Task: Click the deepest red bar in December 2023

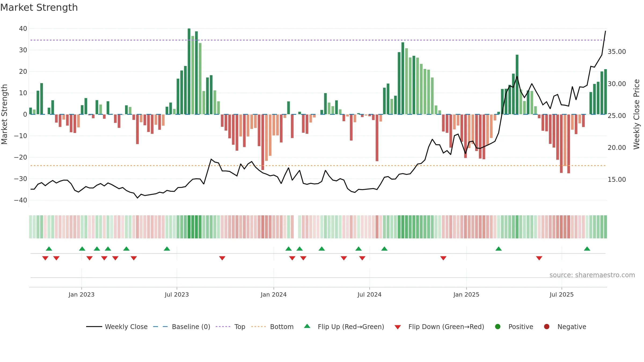Action: click(263, 142)
